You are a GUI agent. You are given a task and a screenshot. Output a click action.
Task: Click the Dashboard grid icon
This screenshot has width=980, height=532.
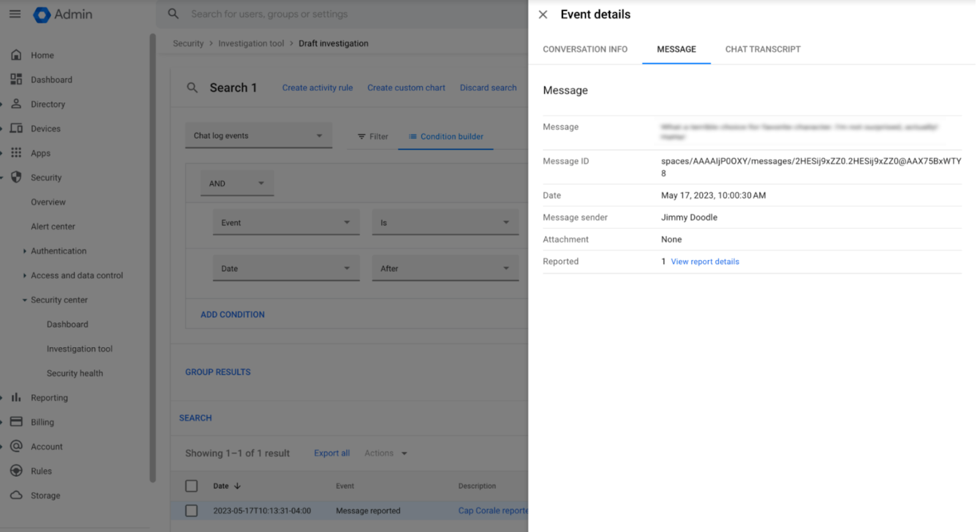click(17, 80)
